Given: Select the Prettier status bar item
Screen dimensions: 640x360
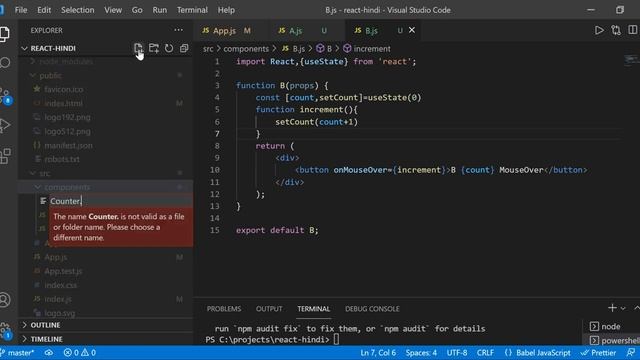Looking at the screenshot, I should tap(598, 353).
